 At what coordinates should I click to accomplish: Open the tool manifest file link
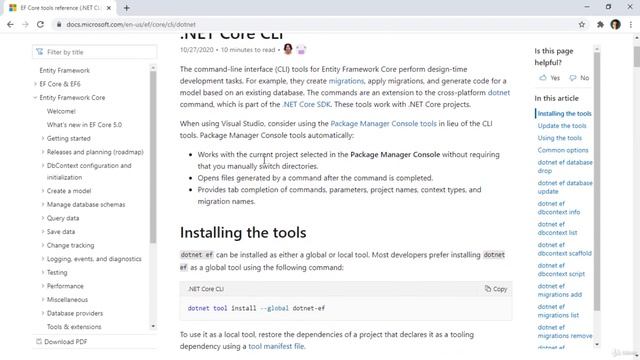[276, 346]
